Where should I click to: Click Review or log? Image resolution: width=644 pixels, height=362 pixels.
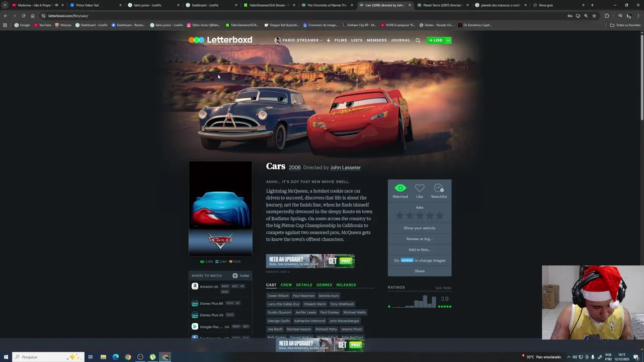420,239
